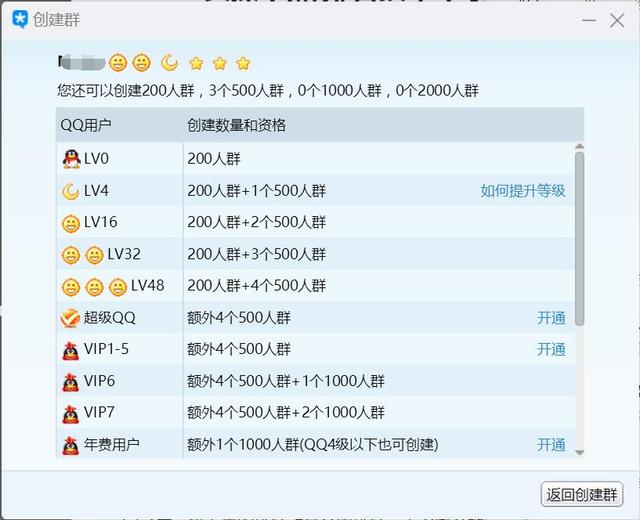Click the moon icon in user level header
The width and height of the screenshot is (640, 520).
[169, 63]
